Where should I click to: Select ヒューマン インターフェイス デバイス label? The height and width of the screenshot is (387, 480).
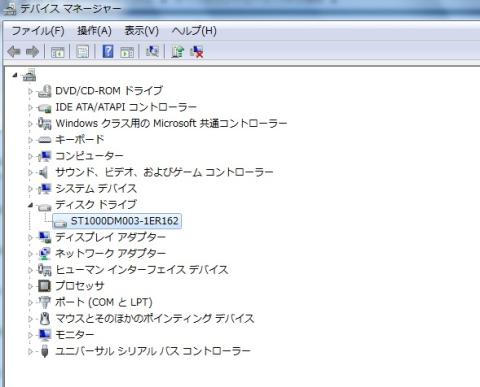click(x=142, y=270)
